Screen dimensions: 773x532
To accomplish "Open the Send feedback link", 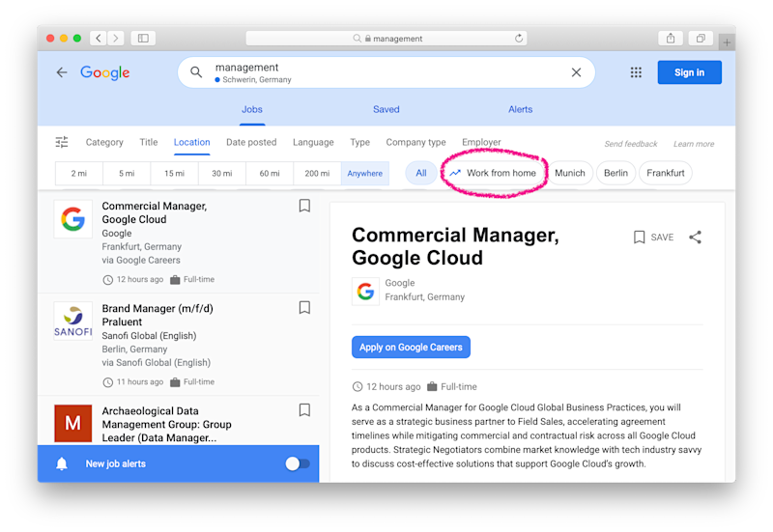I will point(631,144).
